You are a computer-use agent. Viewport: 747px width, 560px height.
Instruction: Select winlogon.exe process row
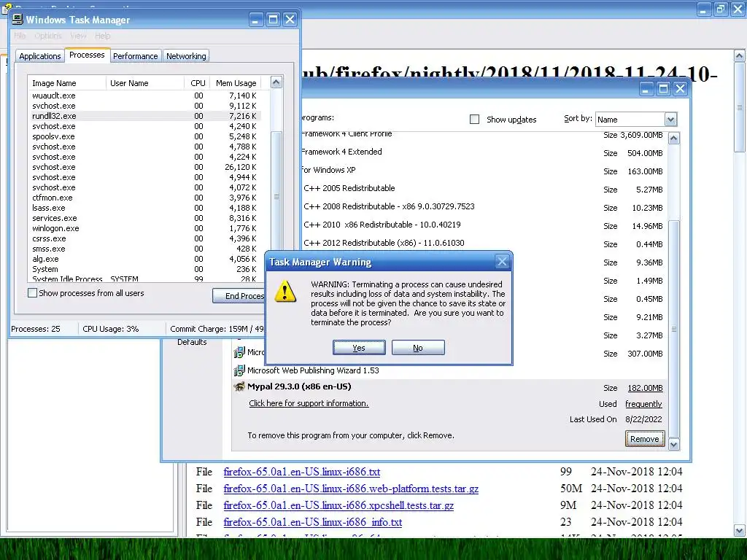pyautogui.click(x=144, y=228)
